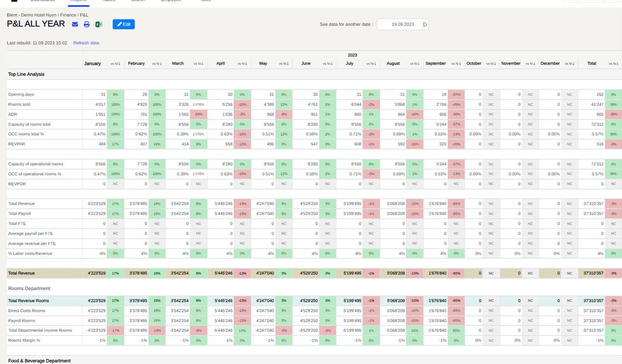Open the calendar picker in the date field
Viewport: 622px width, 364px height.
coord(425,24)
